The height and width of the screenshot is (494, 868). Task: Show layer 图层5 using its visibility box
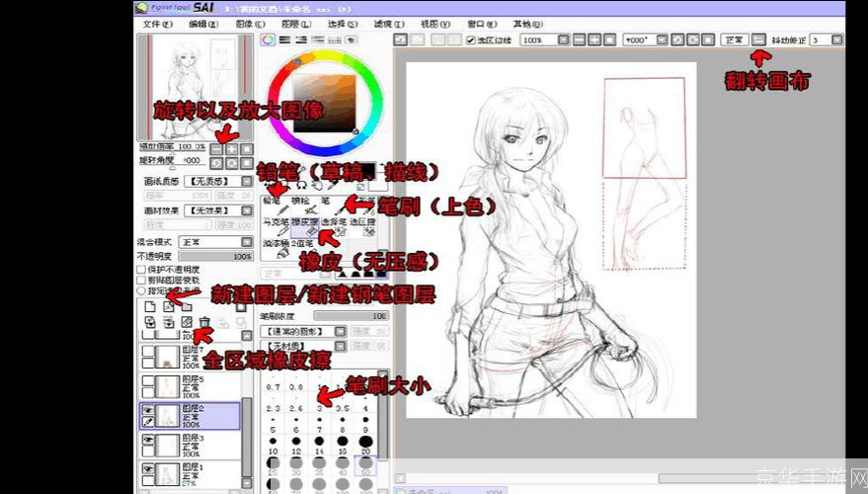148,380
